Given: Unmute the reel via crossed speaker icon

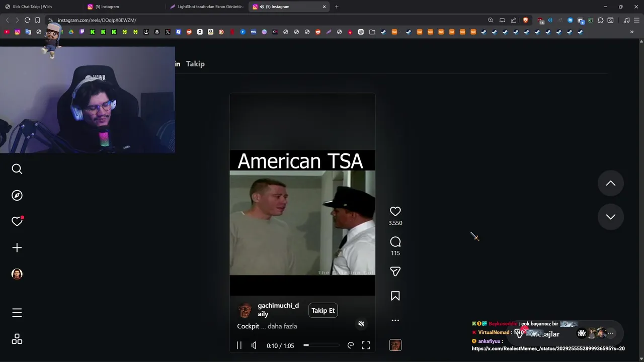Looking at the screenshot, I should [361, 323].
